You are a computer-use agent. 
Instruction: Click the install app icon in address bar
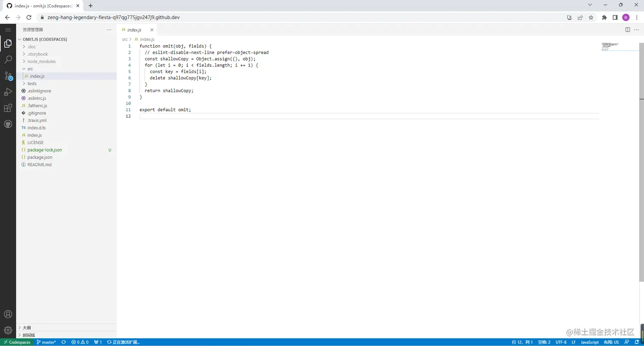[x=569, y=17]
